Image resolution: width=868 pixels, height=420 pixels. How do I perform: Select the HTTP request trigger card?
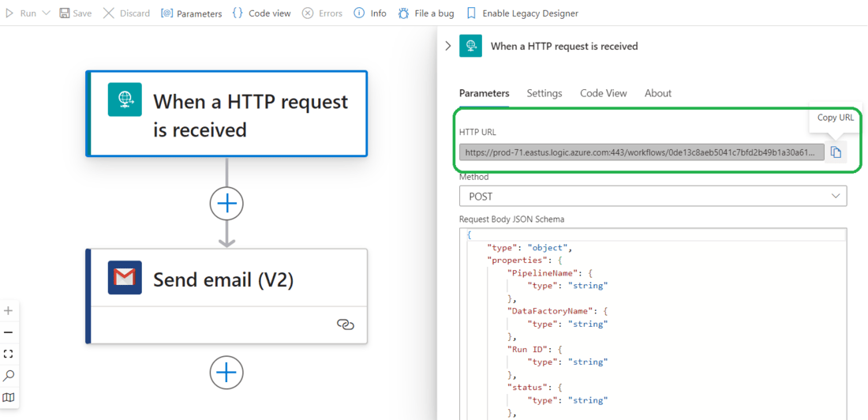[x=226, y=114]
